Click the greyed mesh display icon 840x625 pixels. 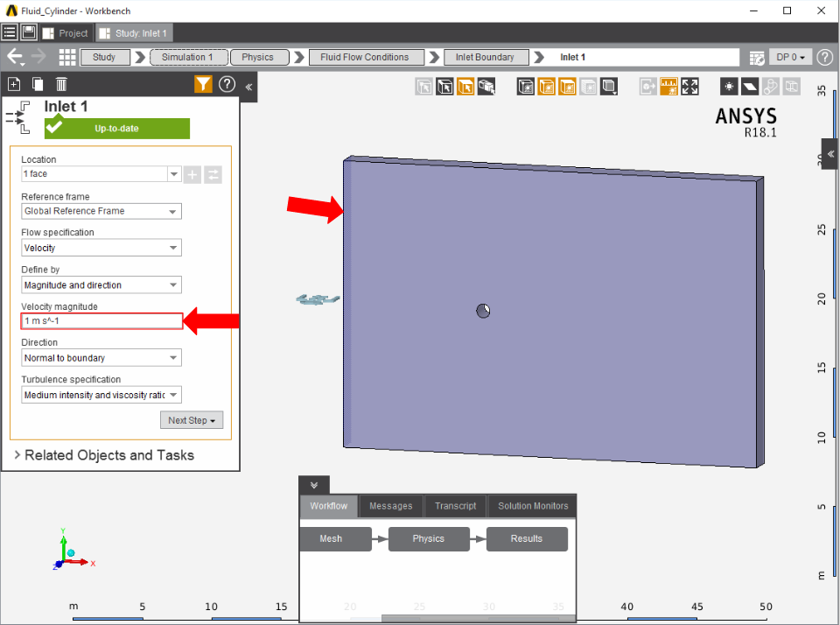588,87
